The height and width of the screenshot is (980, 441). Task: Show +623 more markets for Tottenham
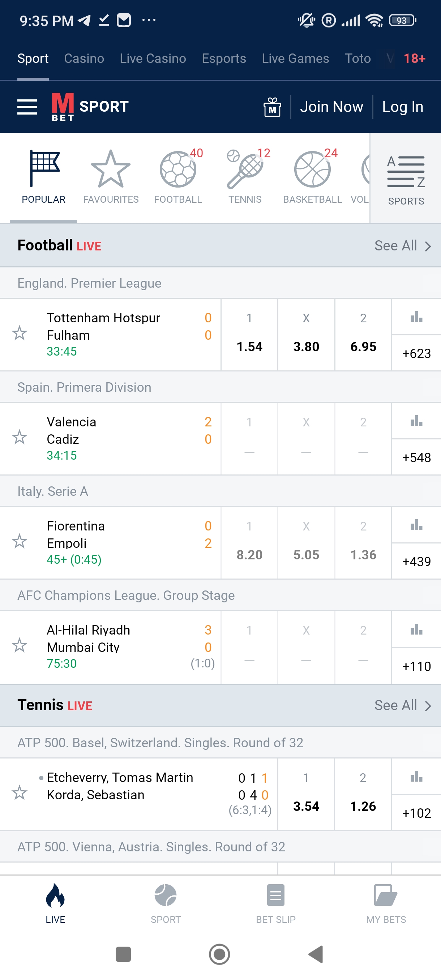coord(416,353)
